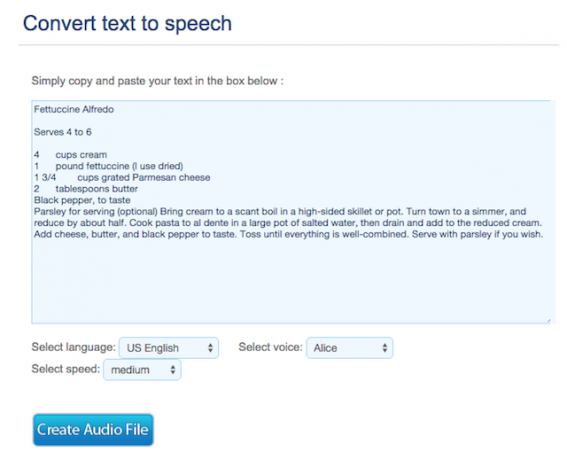Open the Select language dropdown
The image size is (567, 460).
point(169,348)
